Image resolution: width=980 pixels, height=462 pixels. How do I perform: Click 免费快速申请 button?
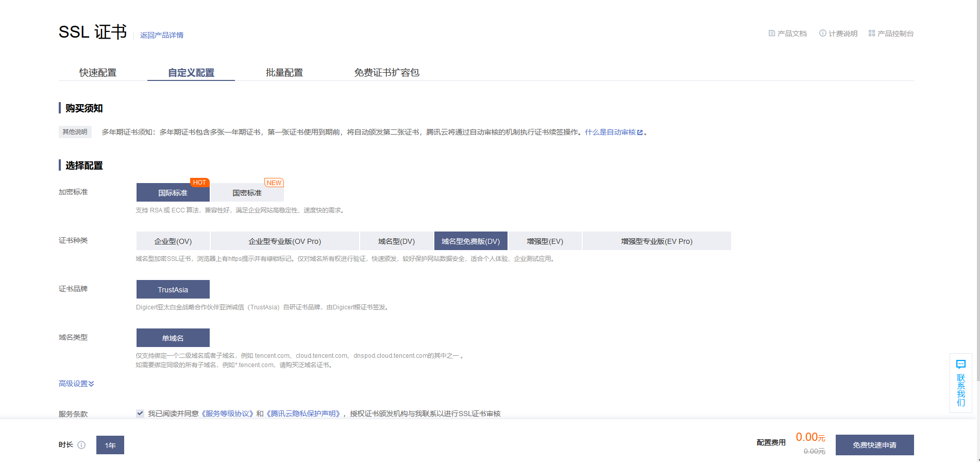point(875,445)
